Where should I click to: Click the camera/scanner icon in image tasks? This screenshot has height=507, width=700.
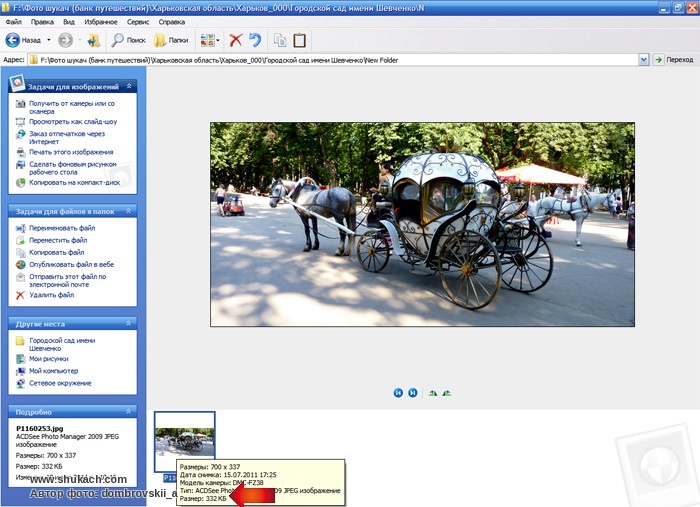click(x=21, y=104)
